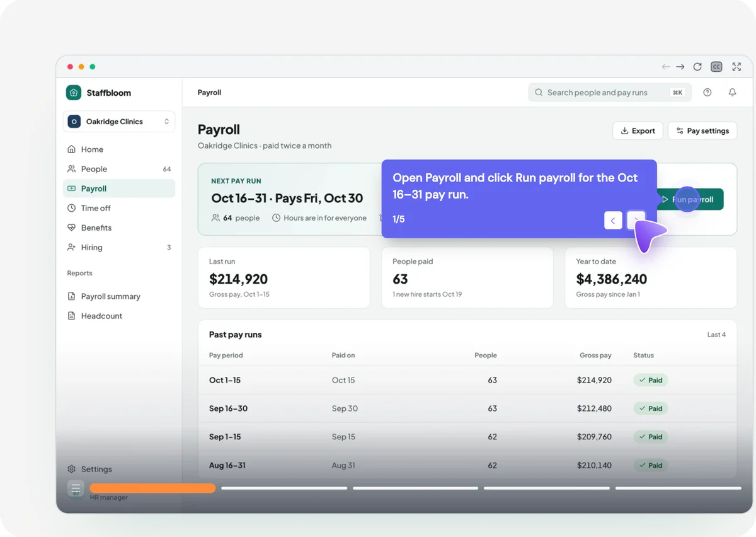
Task: Click the Paid status badge for Sep 16–30
Action: point(651,408)
